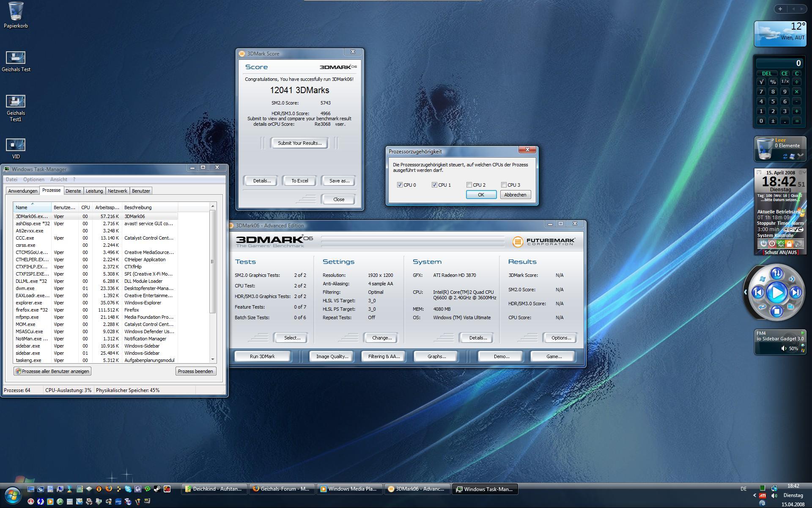Select the Geizhals Test desktop shortcut
812x508 pixels.
(x=16, y=61)
